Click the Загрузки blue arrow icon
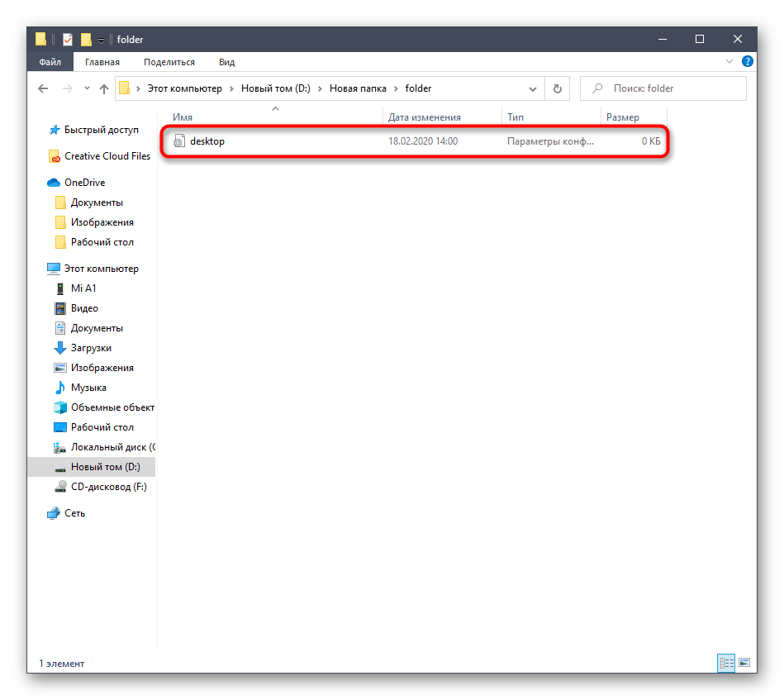 pyautogui.click(x=60, y=348)
